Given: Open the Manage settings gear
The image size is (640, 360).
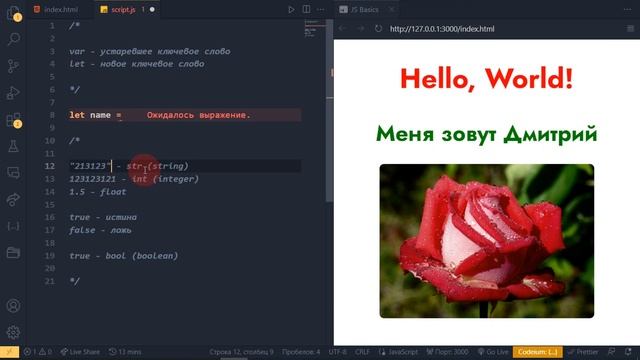Looking at the screenshot, I should point(13,332).
